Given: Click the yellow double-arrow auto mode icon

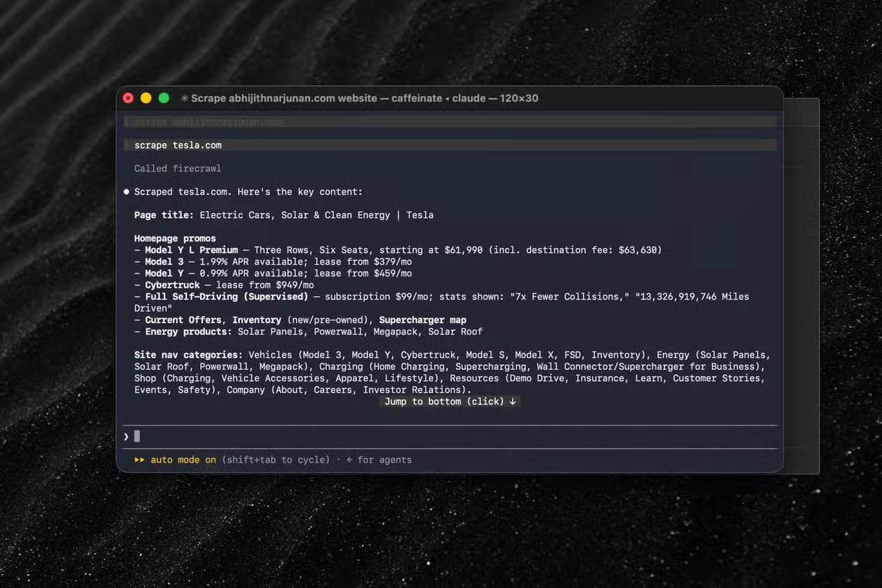Looking at the screenshot, I should tap(139, 460).
